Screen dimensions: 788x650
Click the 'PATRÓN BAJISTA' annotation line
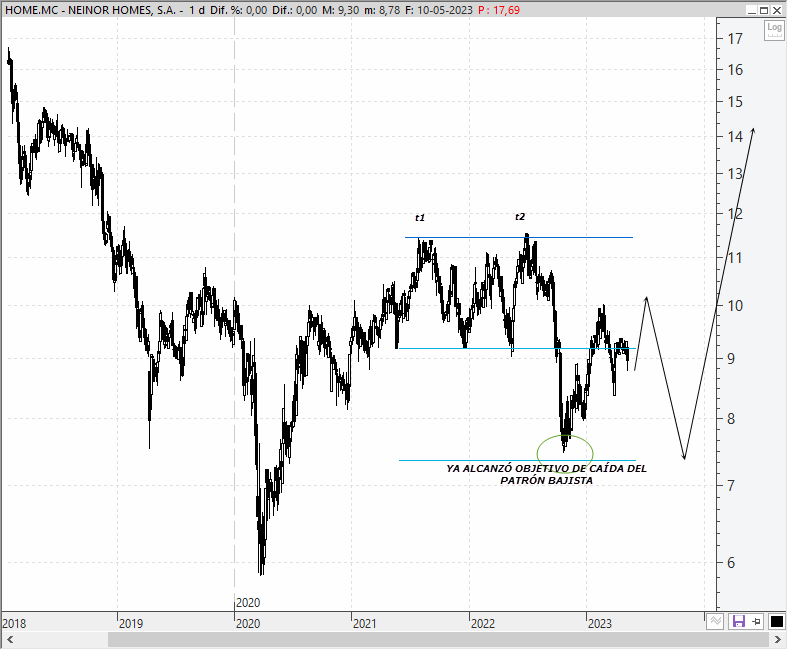(546, 481)
